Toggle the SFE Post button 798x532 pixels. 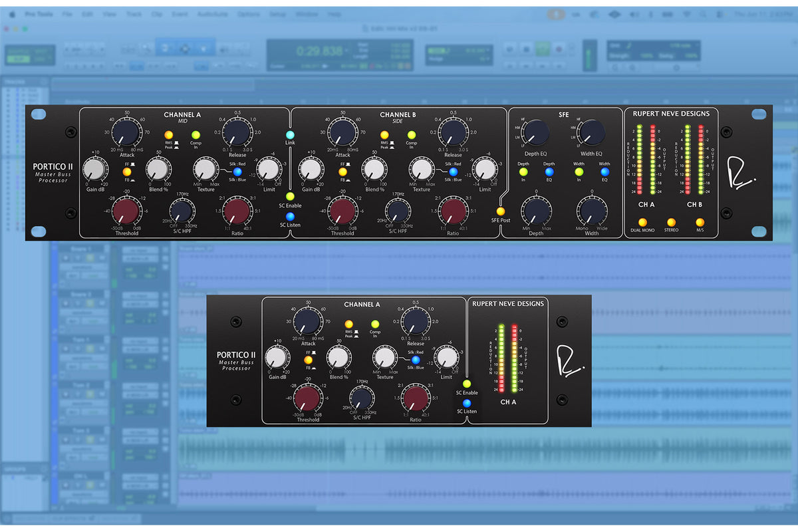[500, 211]
